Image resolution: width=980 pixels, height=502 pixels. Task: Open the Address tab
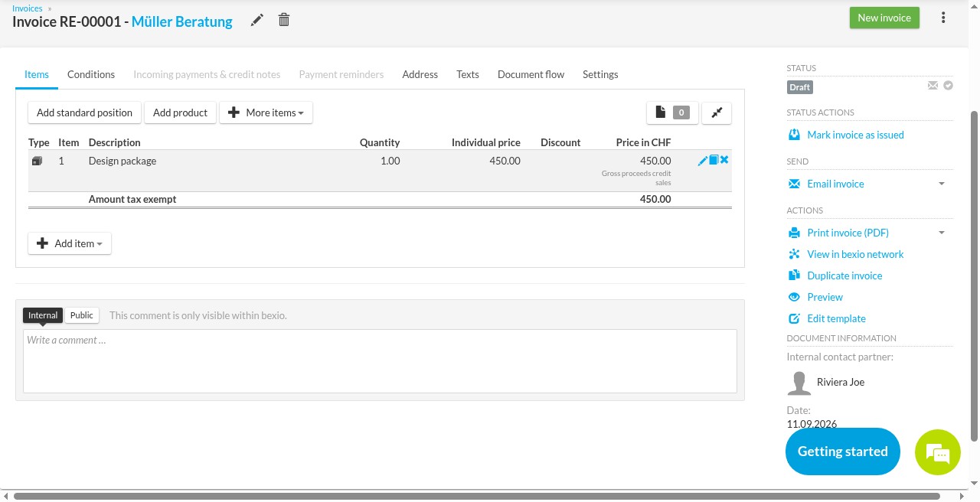[x=420, y=74]
